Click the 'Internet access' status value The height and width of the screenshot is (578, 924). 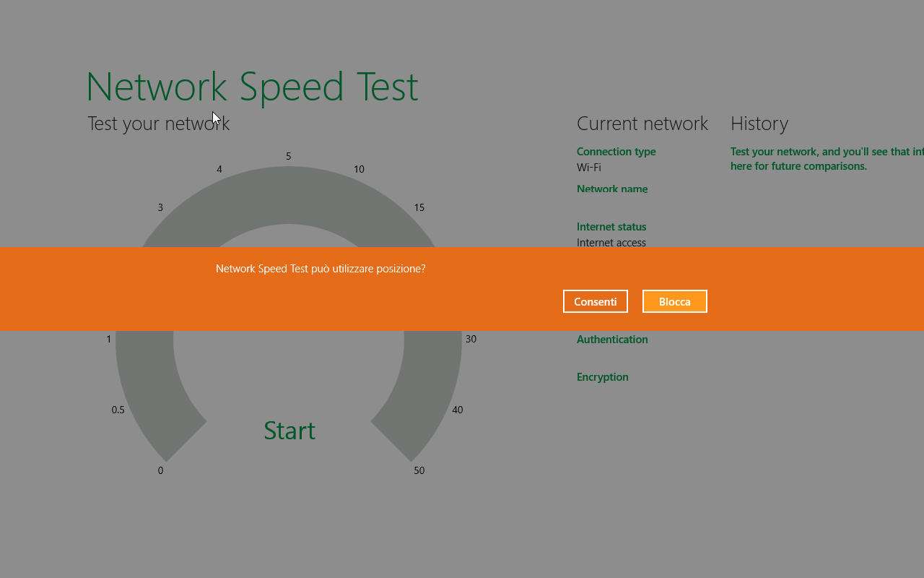pos(611,243)
